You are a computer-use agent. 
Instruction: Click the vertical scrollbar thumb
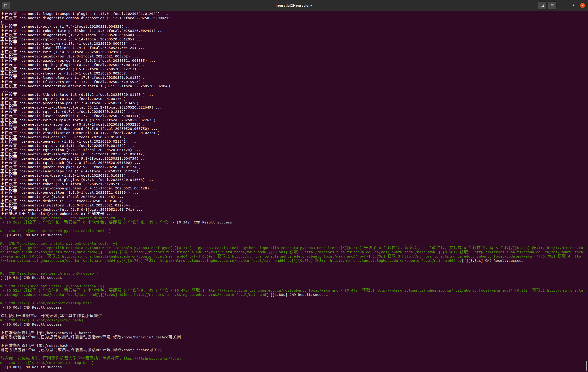click(586, 365)
